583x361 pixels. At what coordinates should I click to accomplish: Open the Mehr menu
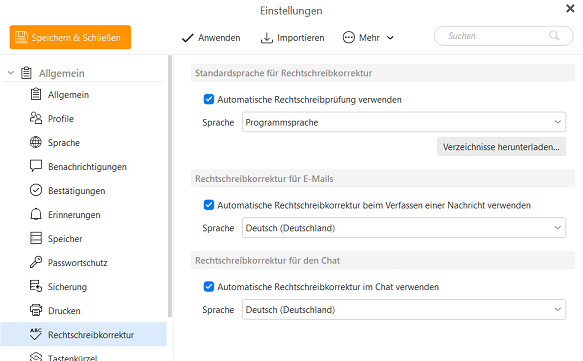(x=368, y=38)
